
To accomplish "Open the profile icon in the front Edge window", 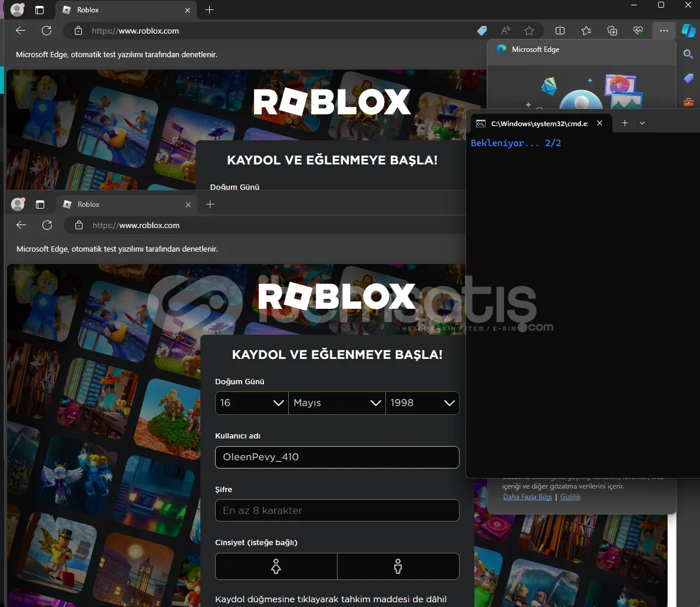I will coord(18,204).
